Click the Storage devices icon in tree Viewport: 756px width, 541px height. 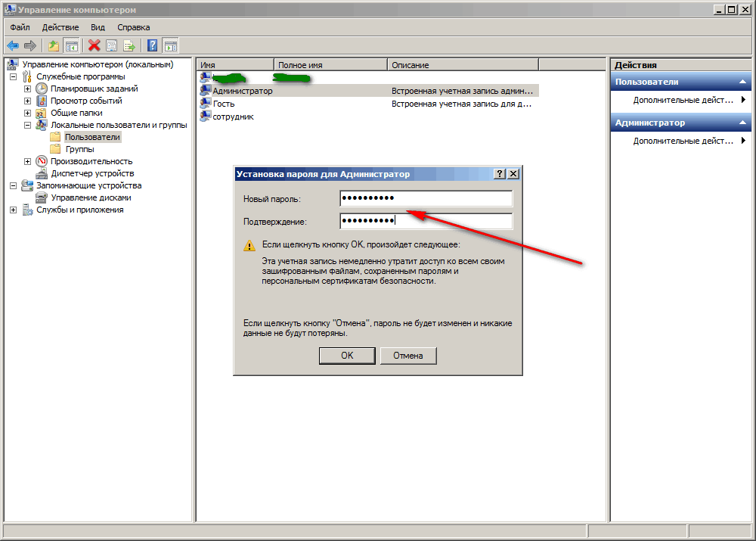point(27,185)
